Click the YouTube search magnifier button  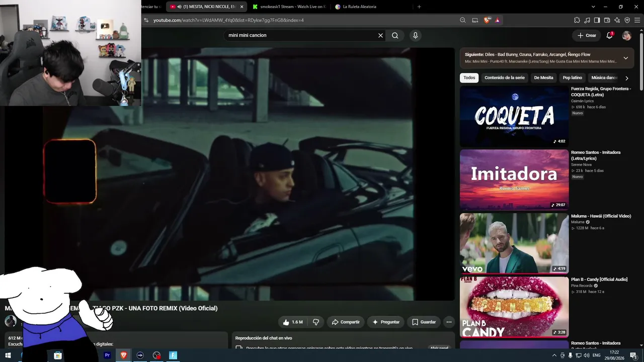(395, 35)
